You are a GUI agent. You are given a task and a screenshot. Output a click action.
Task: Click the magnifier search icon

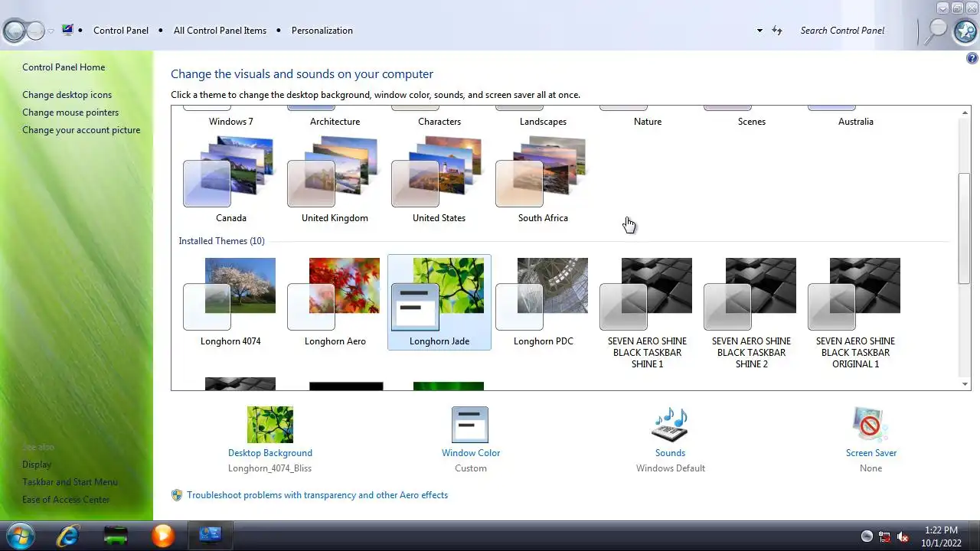[936, 31]
